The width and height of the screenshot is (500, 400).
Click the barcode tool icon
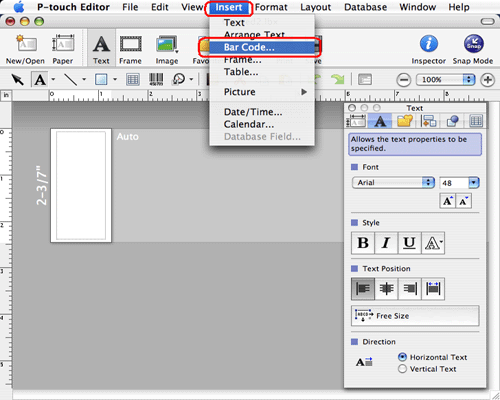156,79
